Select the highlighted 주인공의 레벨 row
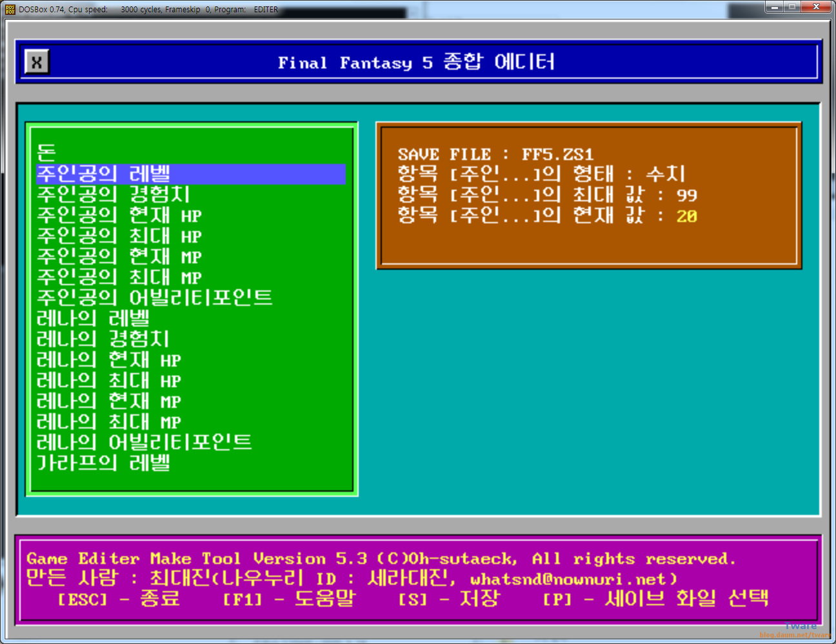The image size is (836, 644). tap(191, 174)
